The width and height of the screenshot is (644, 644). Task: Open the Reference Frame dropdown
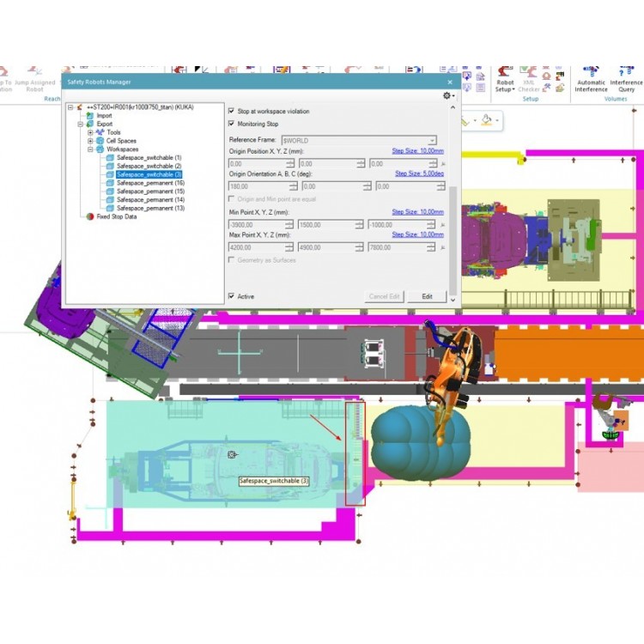point(432,140)
